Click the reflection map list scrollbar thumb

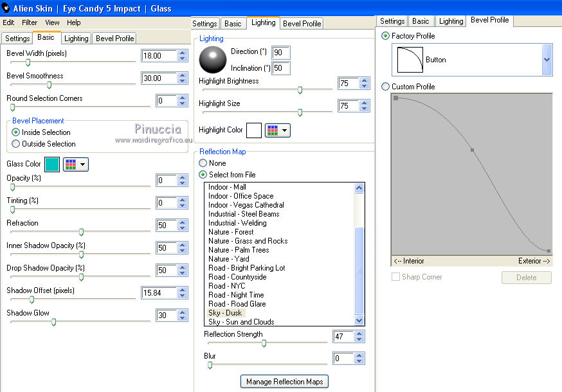tap(359, 271)
